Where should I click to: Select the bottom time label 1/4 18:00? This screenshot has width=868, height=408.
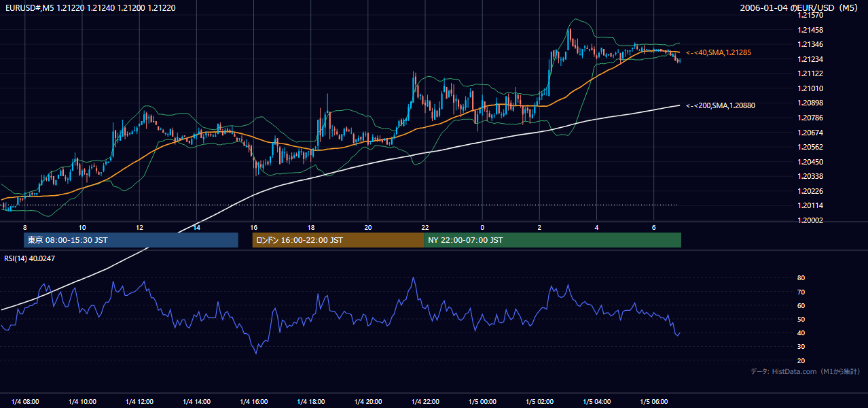click(x=310, y=402)
